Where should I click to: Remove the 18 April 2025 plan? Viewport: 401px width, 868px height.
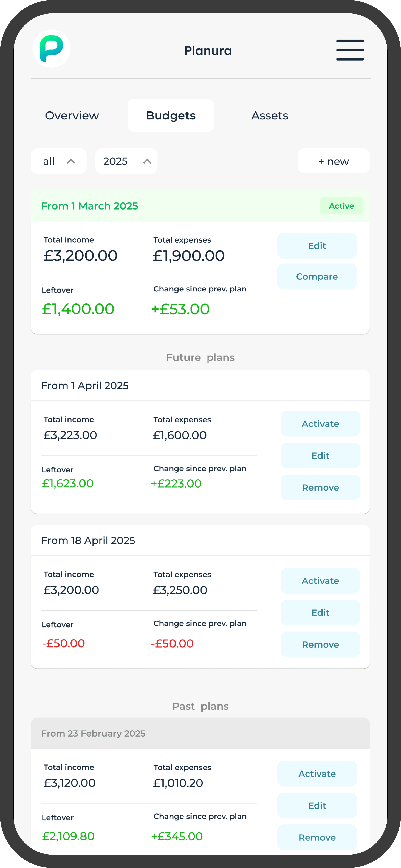(x=320, y=644)
